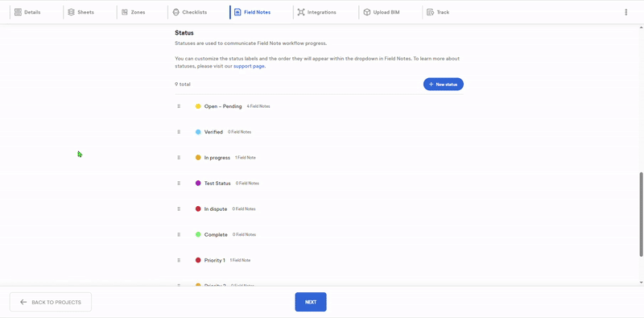Click the purple swatch of Test Status
Image resolution: width=644 pixels, height=318 pixels.
198,184
